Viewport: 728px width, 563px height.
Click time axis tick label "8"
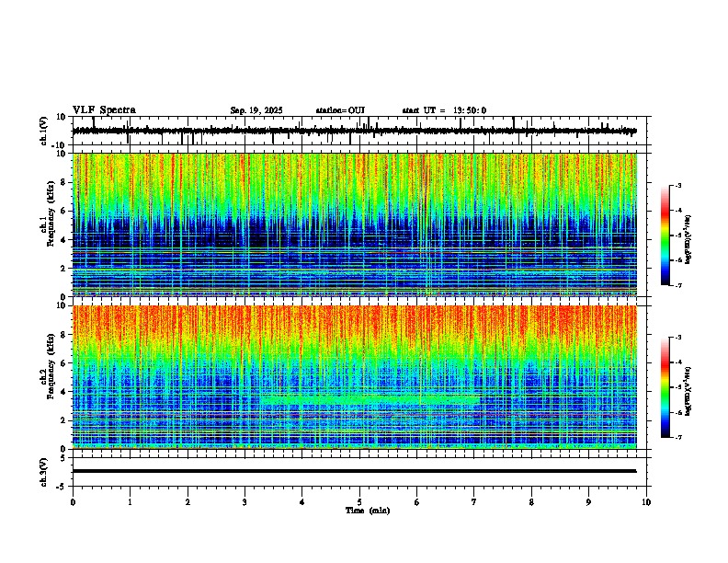click(x=531, y=502)
